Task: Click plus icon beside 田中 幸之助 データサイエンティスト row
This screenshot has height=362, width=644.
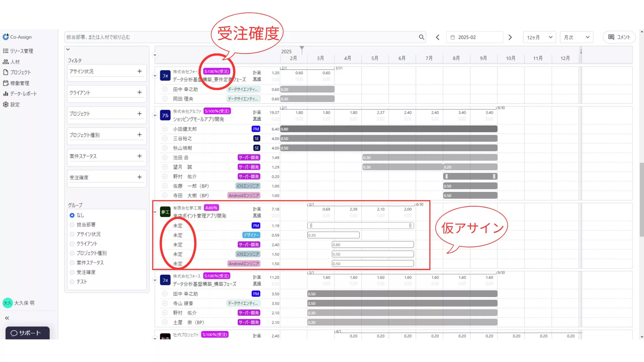Action: 165,89
